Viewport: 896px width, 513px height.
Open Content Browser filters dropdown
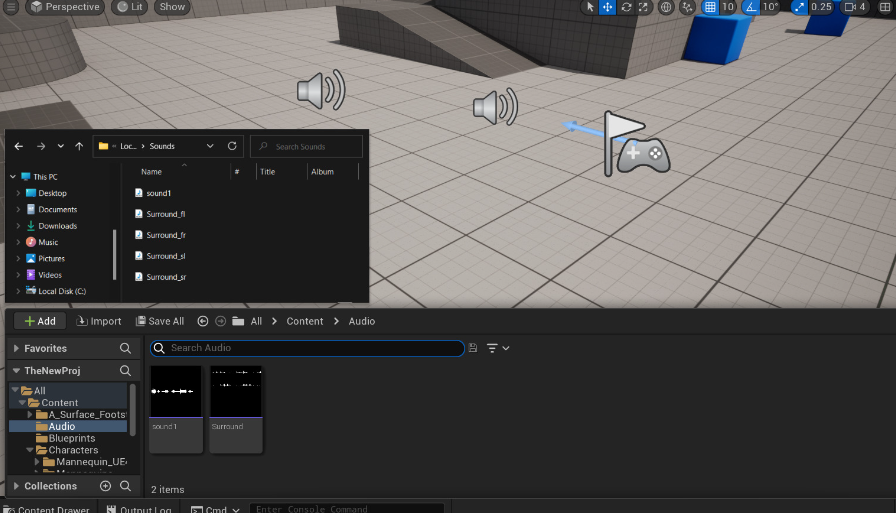[497, 348]
